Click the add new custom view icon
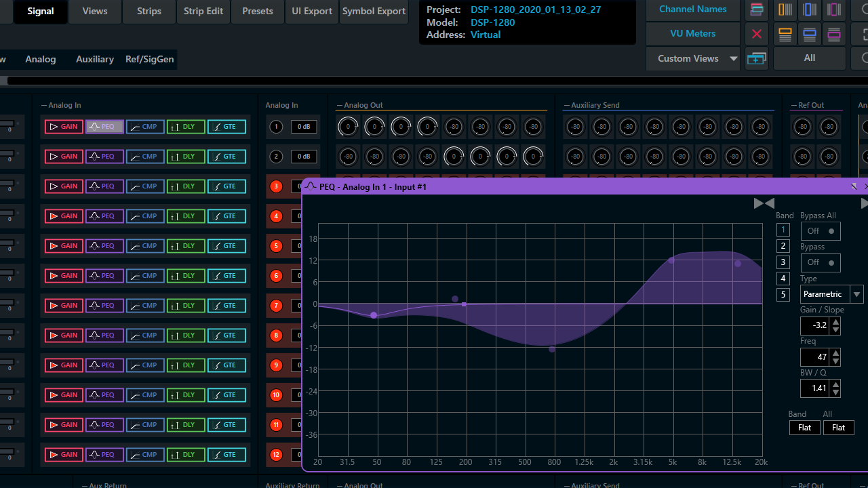The height and width of the screenshot is (488, 868). 757,59
